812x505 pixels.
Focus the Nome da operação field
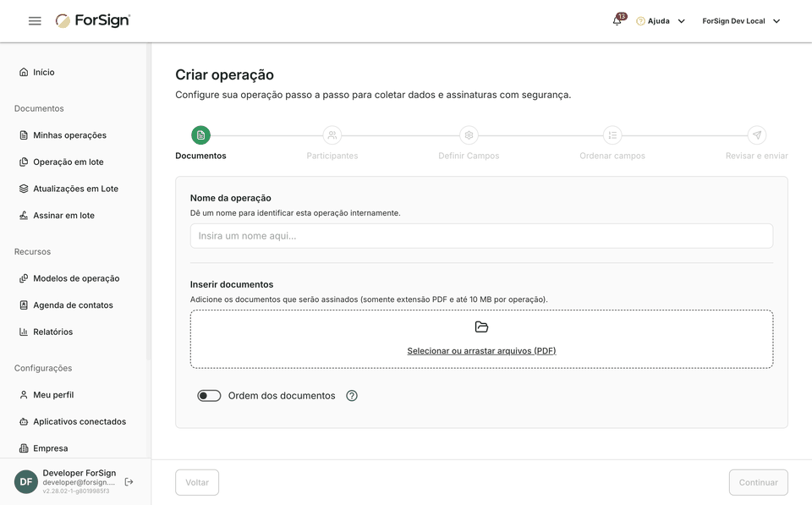click(481, 236)
